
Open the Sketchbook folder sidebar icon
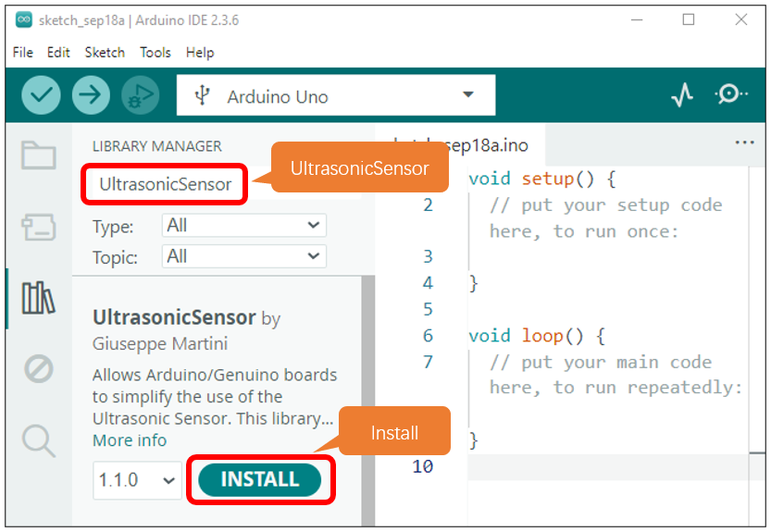(38, 155)
